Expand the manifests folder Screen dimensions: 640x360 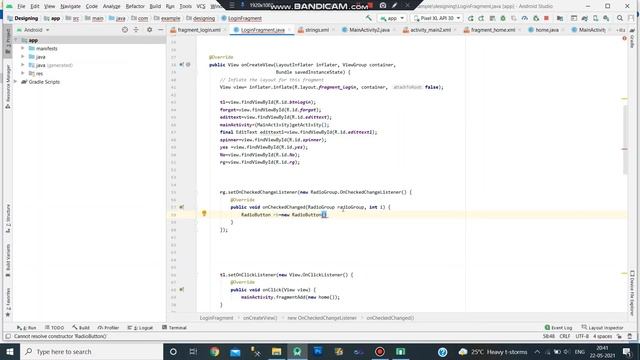point(23,48)
